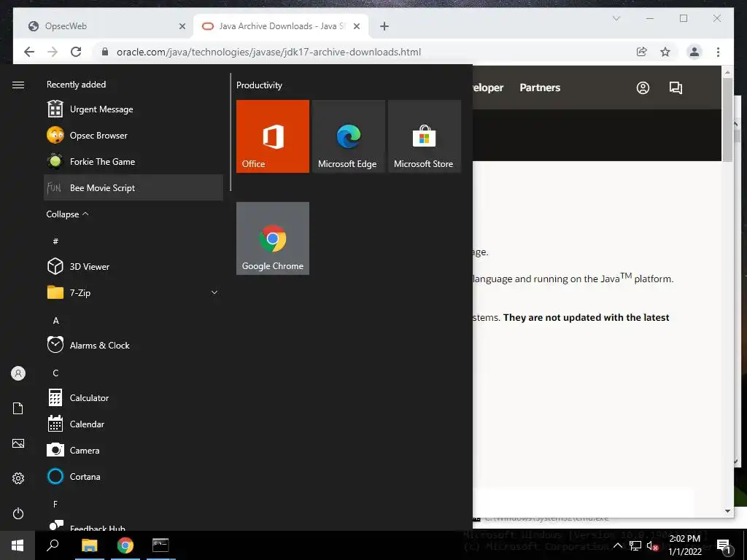Click the lock site info icon

[105, 52]
